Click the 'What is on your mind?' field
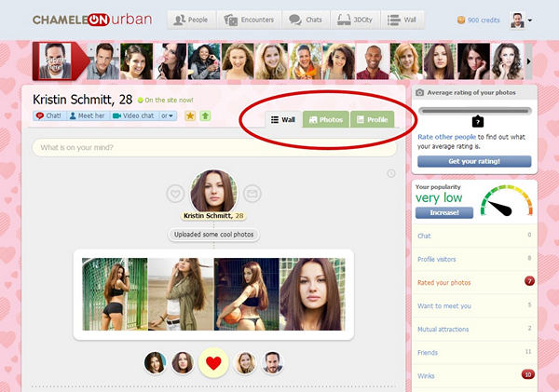The image size is (559, 392). pyautogui.click(x=214, y=148)
